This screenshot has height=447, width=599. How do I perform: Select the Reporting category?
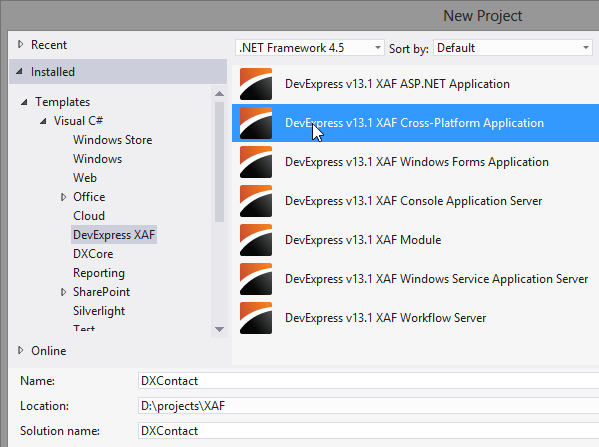99,273
